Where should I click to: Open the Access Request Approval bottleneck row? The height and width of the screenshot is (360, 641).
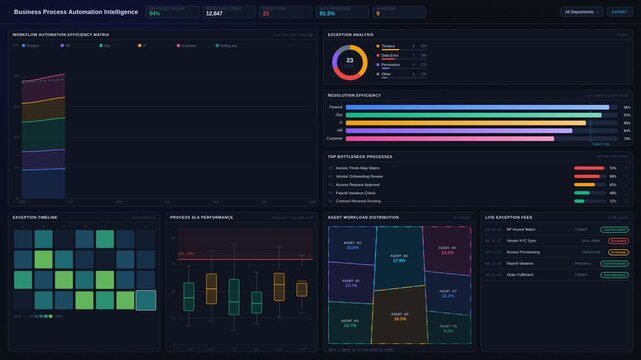pos(478,185)
